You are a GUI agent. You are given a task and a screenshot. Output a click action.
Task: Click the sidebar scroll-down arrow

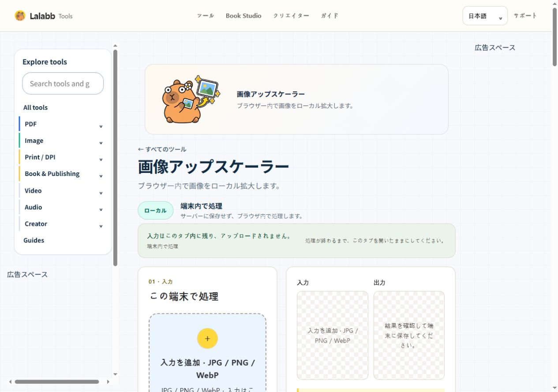click(x=116, y=374)
